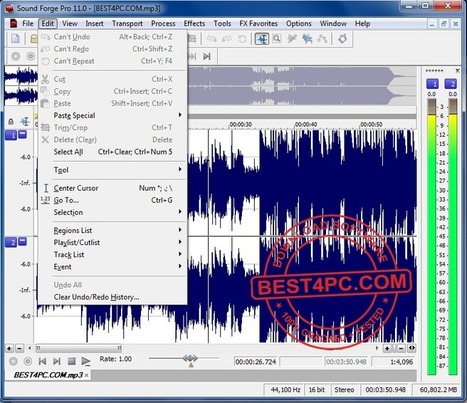Expand the Tool submenu
Image resolution: width=467 pixels, height=403 pixels.
tap(113, 170)
